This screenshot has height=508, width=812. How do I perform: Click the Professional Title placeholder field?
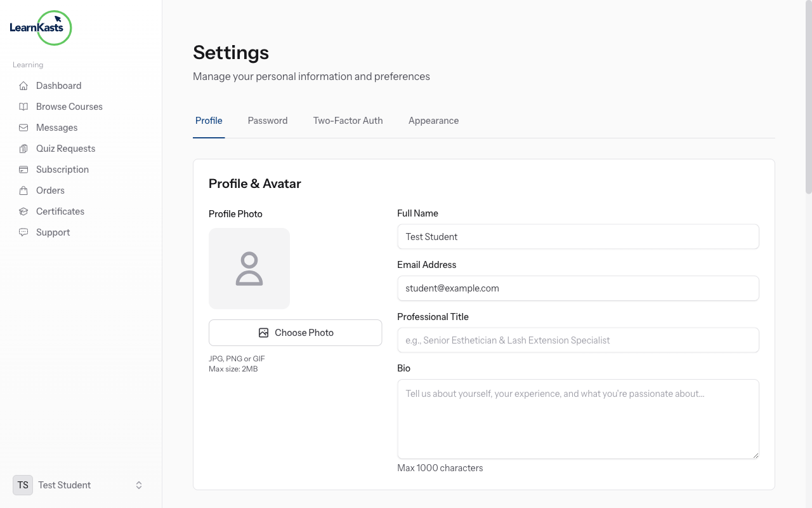tap(578, 340)
